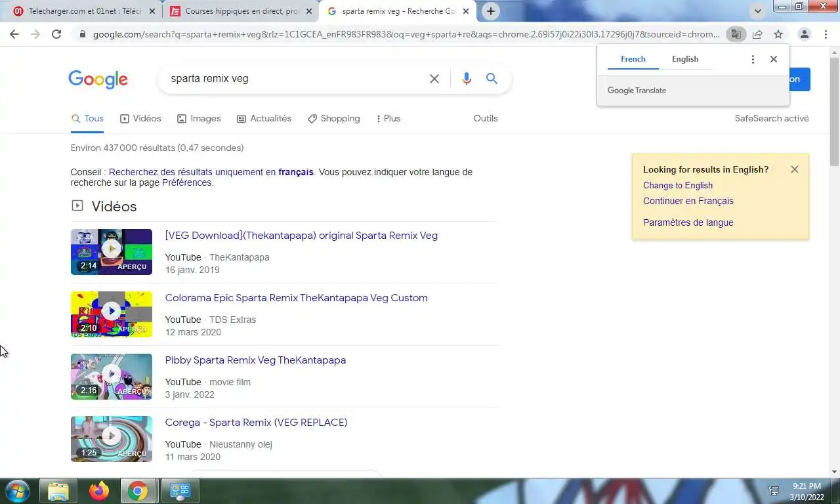Click 'Recherchez des résultats uniquement en français' link
This screenshot has width=840, height=504.
211,172
